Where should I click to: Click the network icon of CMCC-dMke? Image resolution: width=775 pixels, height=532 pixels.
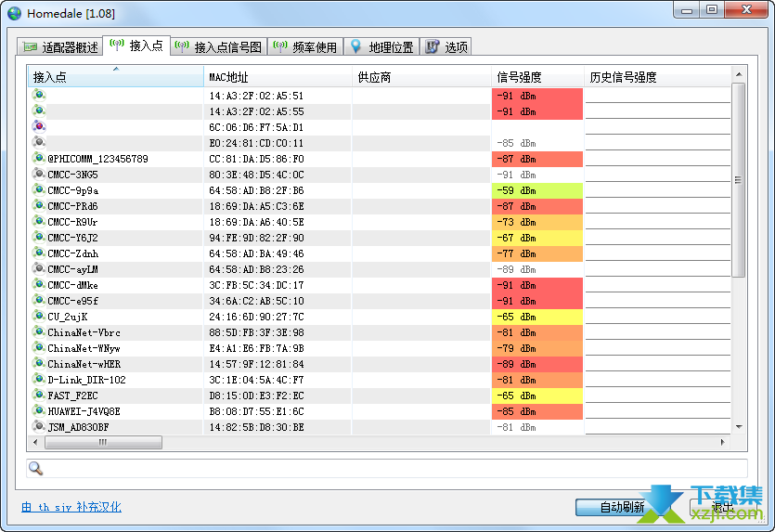point(39,285)
